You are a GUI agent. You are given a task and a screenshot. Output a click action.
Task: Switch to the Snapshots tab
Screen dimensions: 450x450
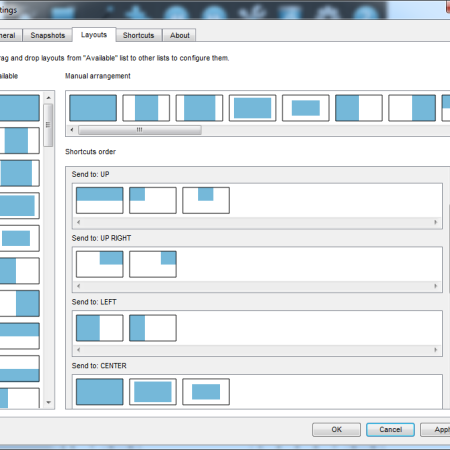47,35
